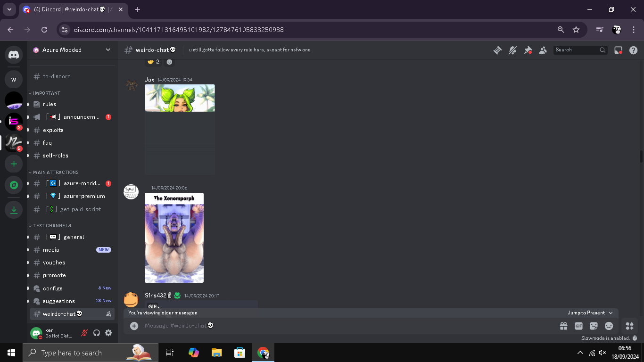Screen dimensions: 644x362
Task: Open the server with letter "w" icon
Action: coord(14,79)
